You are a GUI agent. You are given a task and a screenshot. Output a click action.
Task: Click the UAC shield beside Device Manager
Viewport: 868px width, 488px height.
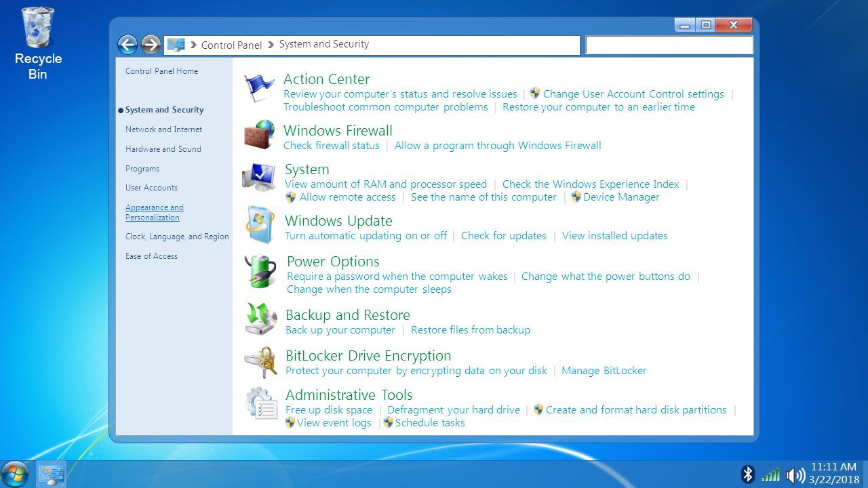pyautogui.click(x=576, y=197)
